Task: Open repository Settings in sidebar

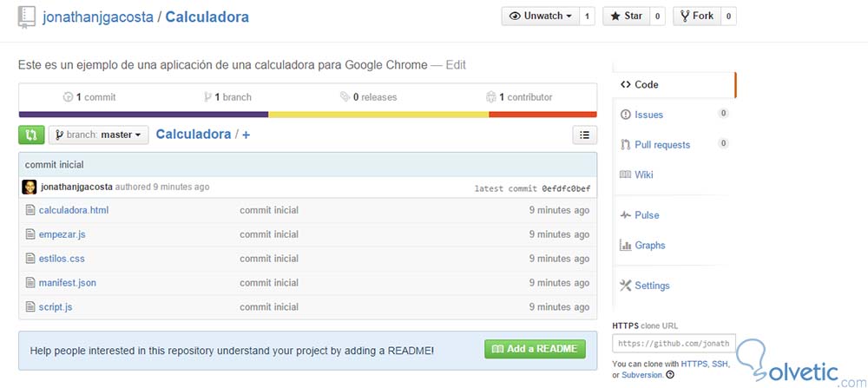Action: [x=652, y=286]
